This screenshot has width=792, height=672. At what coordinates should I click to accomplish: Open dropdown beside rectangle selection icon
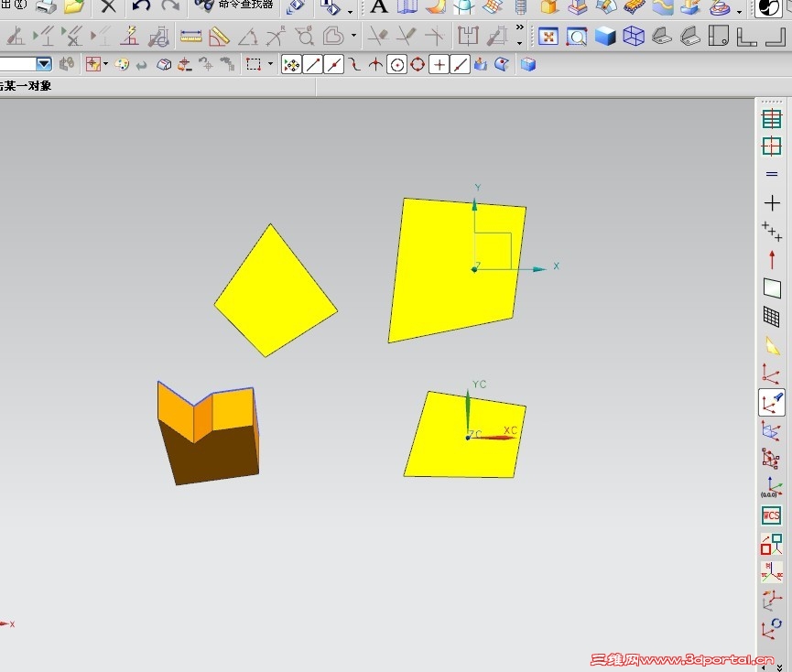click(271, 63)
